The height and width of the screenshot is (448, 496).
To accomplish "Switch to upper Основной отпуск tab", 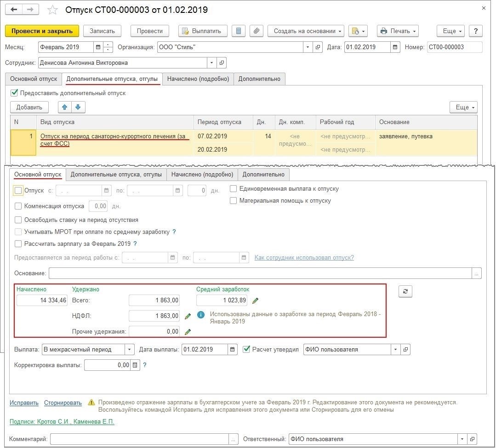I will [x=34, y=79].
